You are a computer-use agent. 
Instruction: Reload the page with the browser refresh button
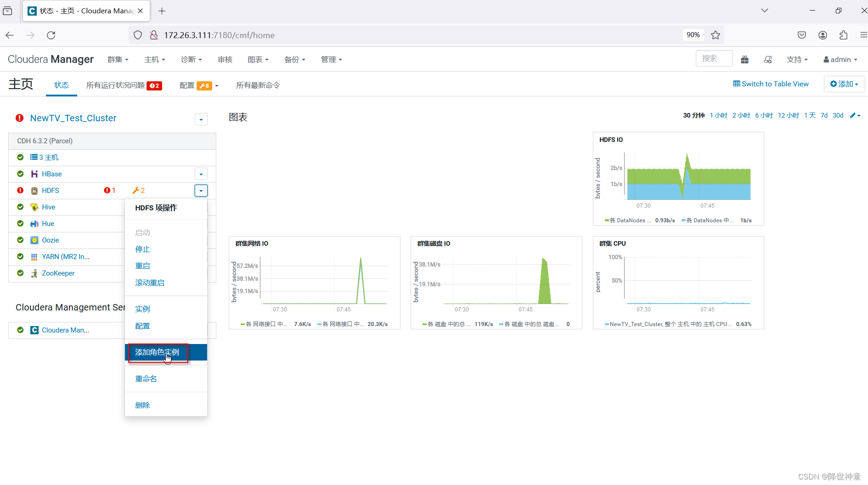(51, 35)
